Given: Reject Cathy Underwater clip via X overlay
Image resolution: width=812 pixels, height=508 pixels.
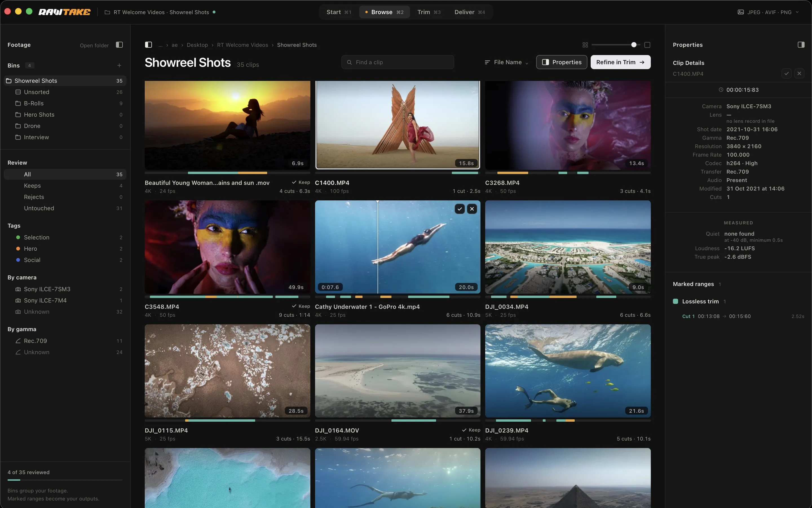Looking at the screenshot, I should [472, 209].
